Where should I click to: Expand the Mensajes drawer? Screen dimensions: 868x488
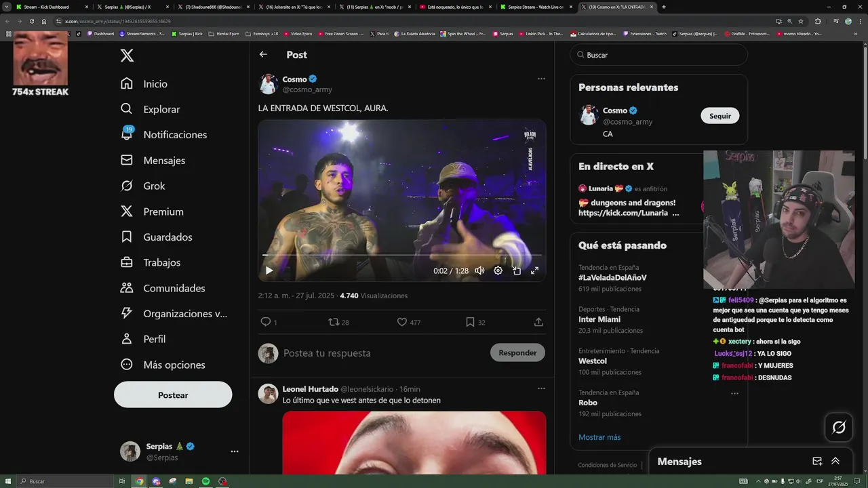(x=835, y=461)
